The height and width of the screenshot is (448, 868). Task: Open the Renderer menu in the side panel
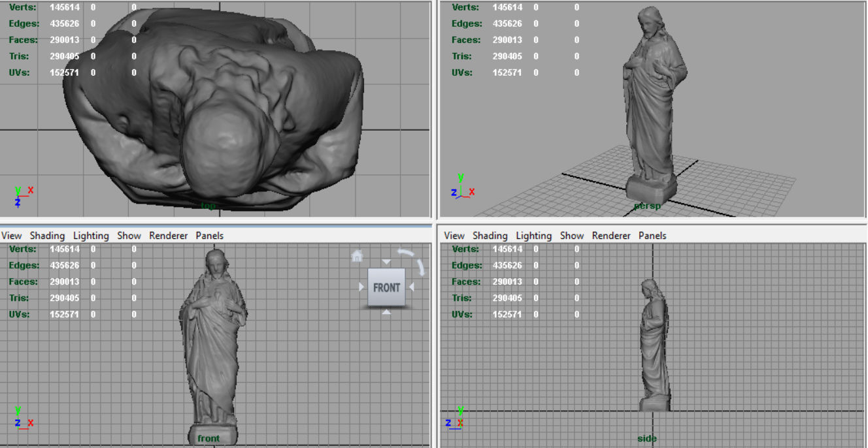(611, 236)
